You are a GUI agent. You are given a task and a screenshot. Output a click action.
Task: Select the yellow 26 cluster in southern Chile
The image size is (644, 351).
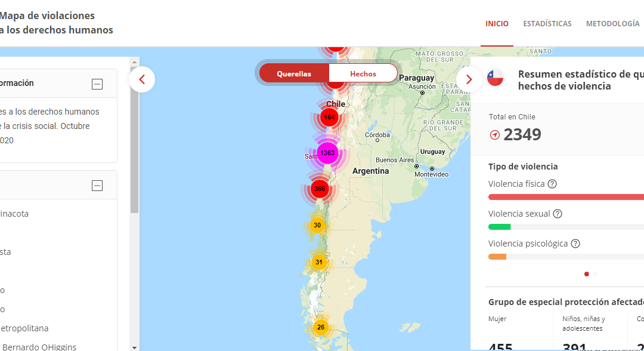(320, 328)
